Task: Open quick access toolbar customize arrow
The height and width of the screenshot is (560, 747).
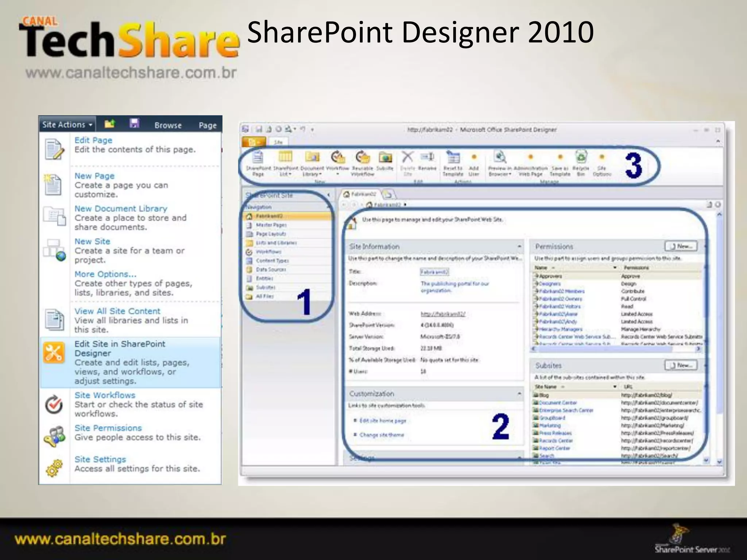Action: click(312, 129)
